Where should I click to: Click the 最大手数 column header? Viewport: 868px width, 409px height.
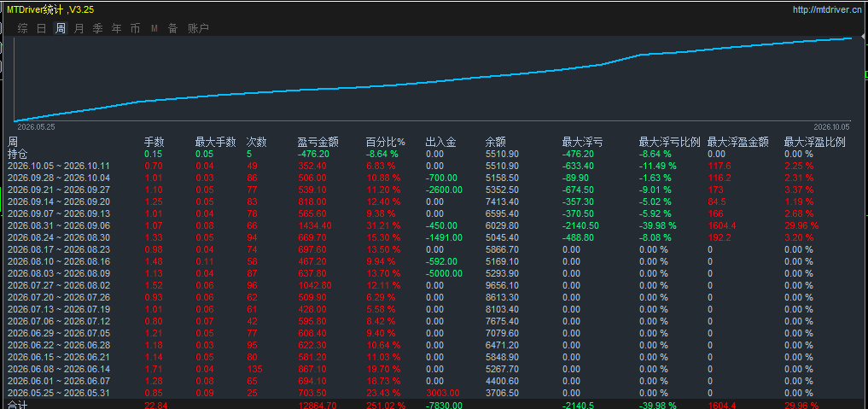point(215,143)
